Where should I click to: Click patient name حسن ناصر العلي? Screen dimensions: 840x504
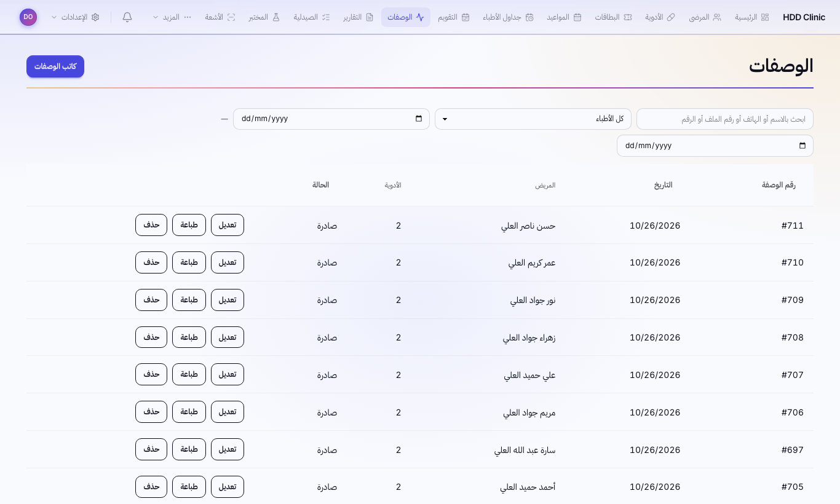528,226
